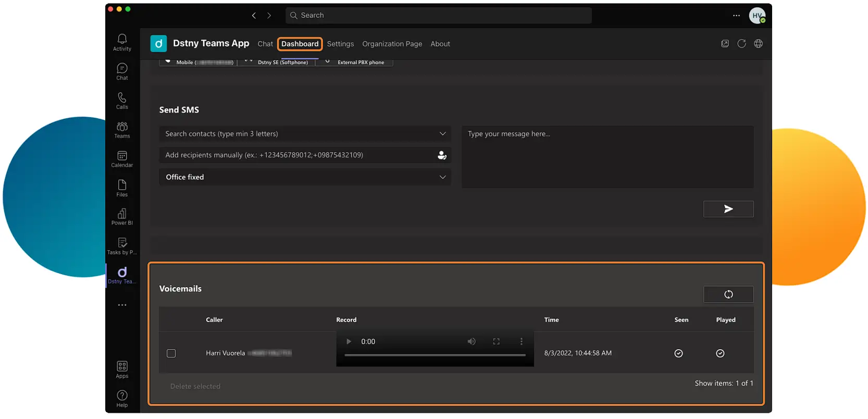Click 'Show items: 1 of 1' text

click(724, 384)
